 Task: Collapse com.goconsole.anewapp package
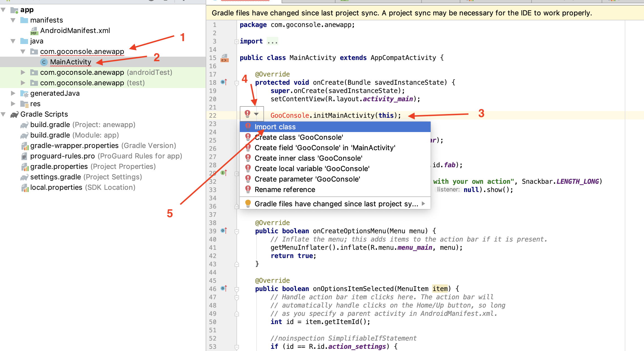coord(23,52)
